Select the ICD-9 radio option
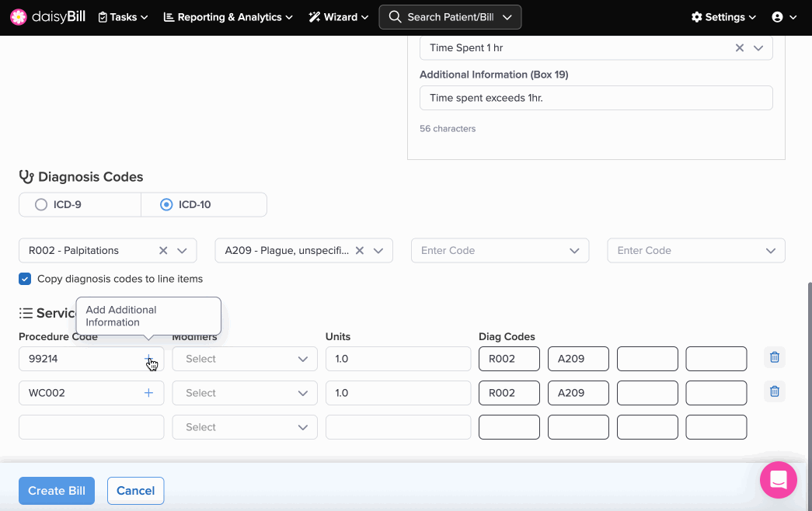 tap(41, 205)
